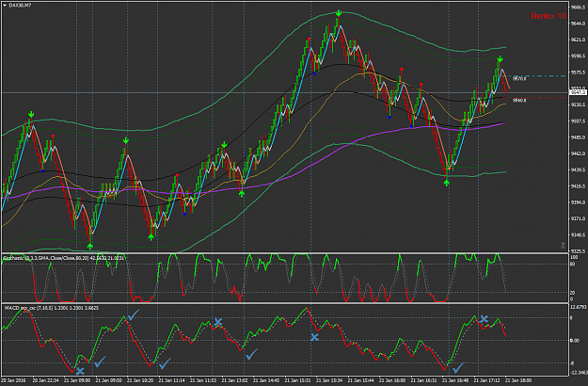Click 9530.5 on the price axis
This screenshot has height=386, width=588.
click(x=579, y=105)
